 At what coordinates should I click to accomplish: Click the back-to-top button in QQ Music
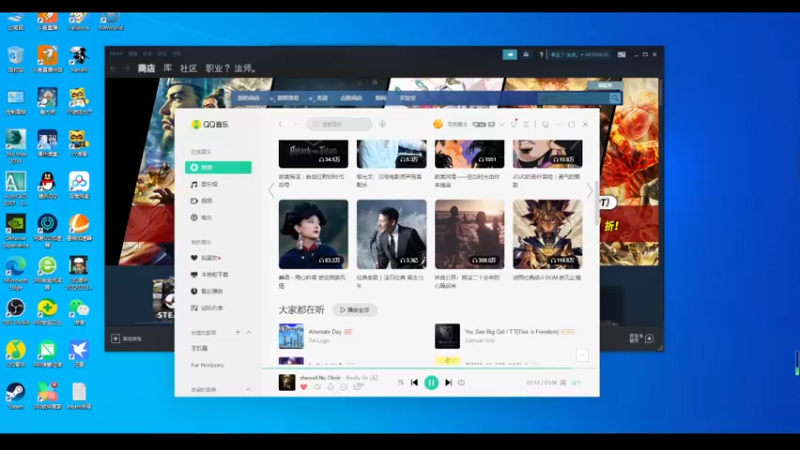(582, 355)
